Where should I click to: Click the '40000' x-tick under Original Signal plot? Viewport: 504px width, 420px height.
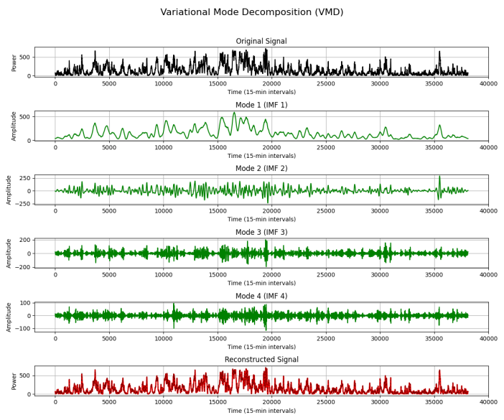tap(489, 83)
